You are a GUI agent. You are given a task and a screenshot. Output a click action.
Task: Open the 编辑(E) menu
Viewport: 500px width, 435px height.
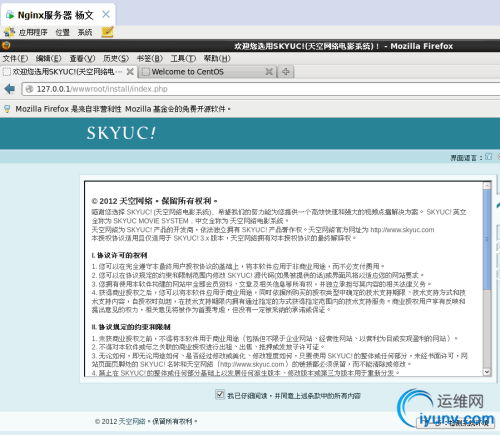49,59
